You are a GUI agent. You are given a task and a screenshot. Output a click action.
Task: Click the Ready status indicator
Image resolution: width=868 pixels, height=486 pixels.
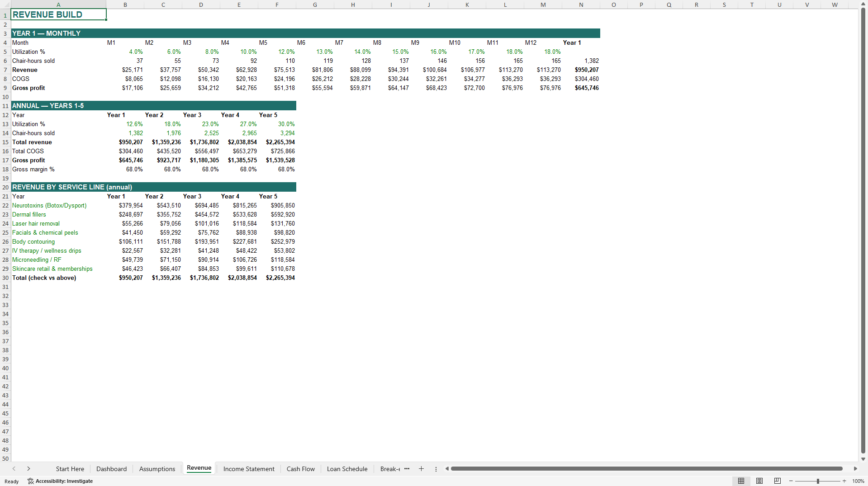12,481
